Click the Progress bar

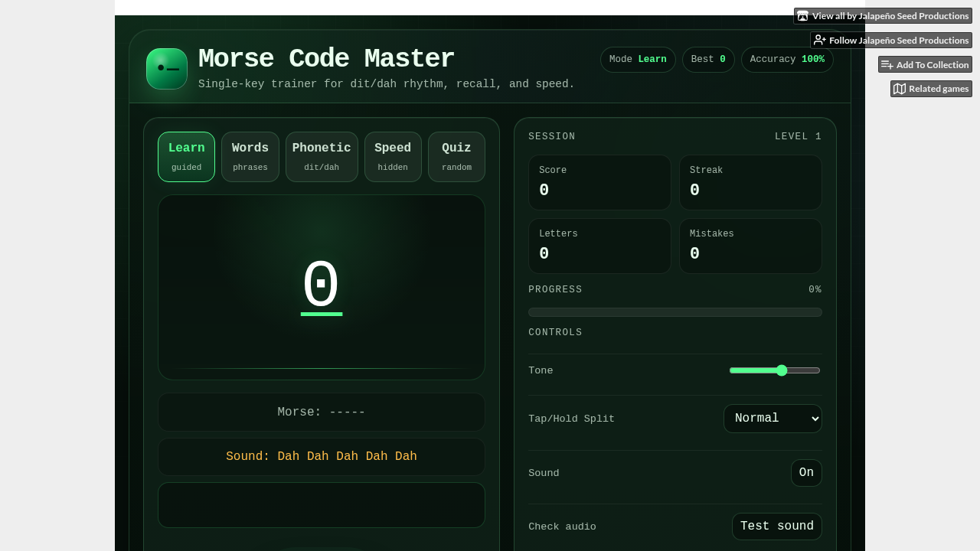click(675, 312)
